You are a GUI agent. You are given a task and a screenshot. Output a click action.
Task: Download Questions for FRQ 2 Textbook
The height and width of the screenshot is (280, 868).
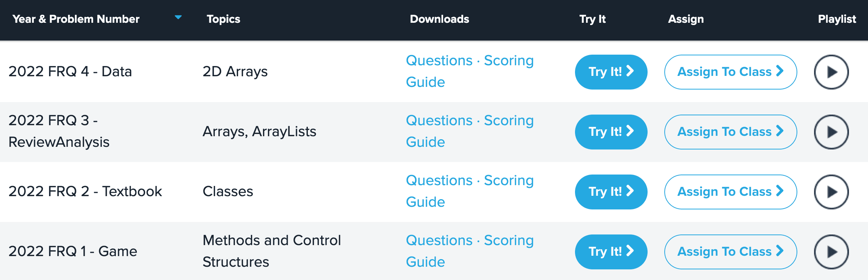pyautogui.click(x=439, y=181)
